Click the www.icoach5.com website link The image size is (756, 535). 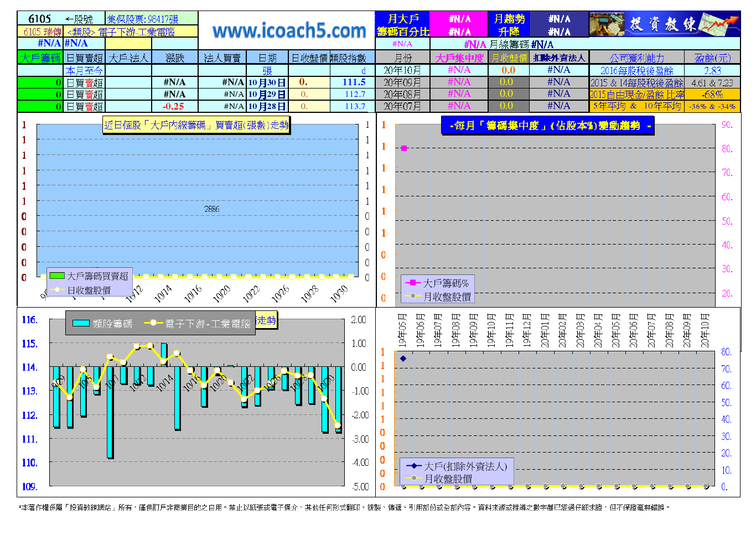(289, 31)
